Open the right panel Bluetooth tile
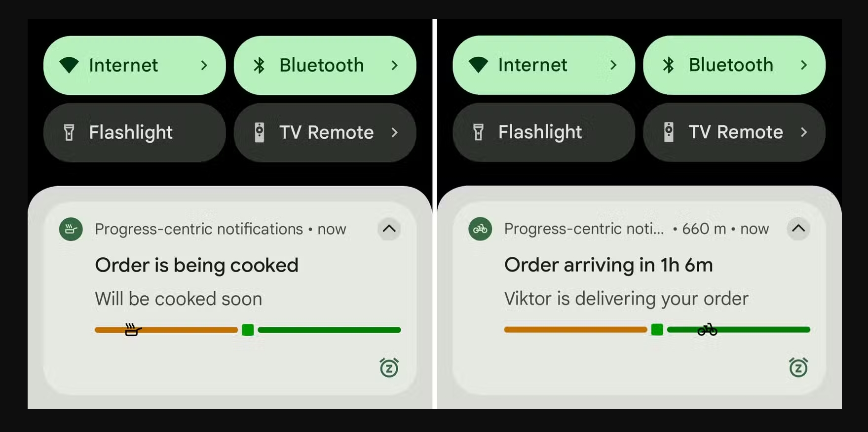 click(x=734, y=65)
